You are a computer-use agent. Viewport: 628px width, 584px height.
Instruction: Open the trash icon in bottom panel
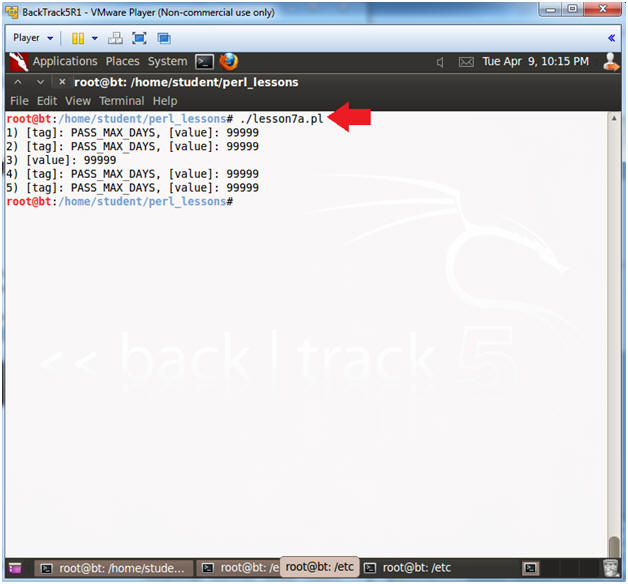point(611,568)
